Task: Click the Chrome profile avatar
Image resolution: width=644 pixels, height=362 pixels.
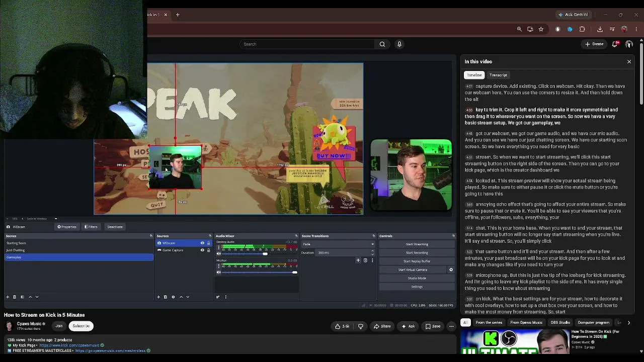Action: point(624,29)
